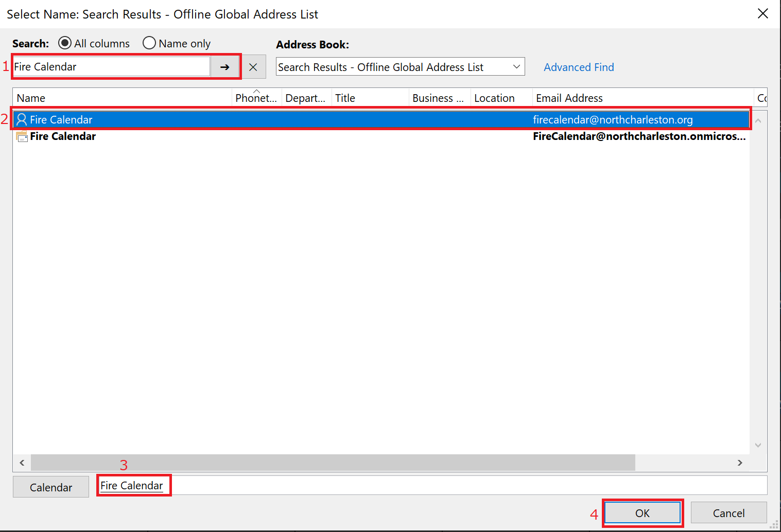The width and height of the screenshot is (781, 532).
Task: Click the horizontal scrollbar thumb
Action: (333, 463)
